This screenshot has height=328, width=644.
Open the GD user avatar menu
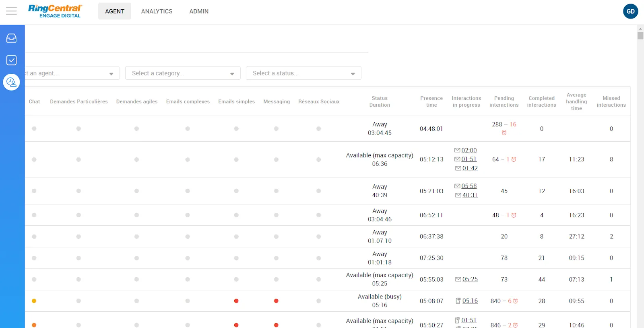(x=630, y=11)
